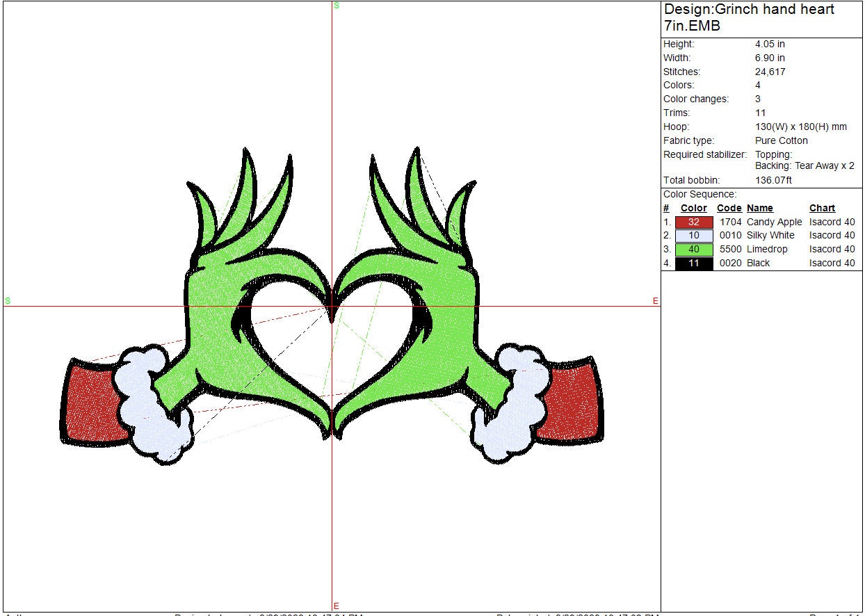Click the green S marker at top

[337, 6]
